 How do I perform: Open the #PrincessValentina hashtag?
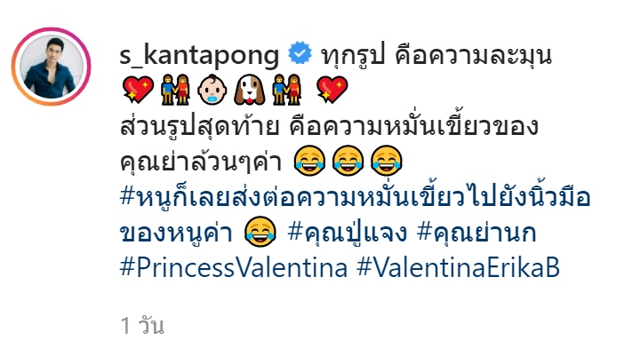(234, 268)
